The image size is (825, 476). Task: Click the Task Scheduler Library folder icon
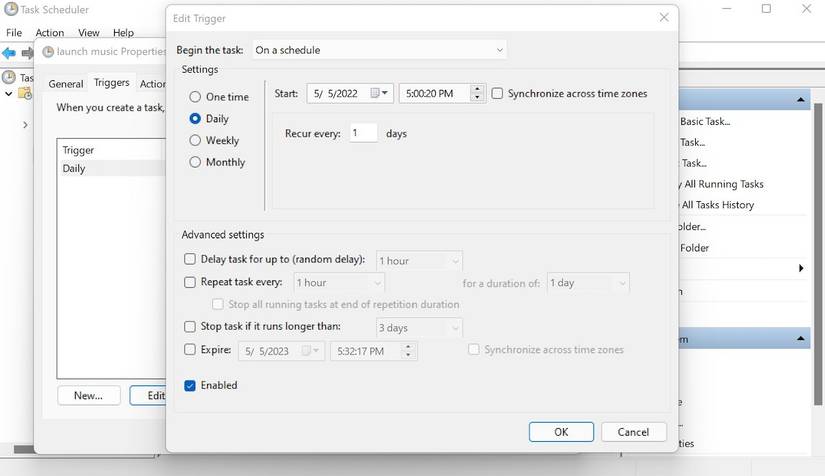[23, 94]
